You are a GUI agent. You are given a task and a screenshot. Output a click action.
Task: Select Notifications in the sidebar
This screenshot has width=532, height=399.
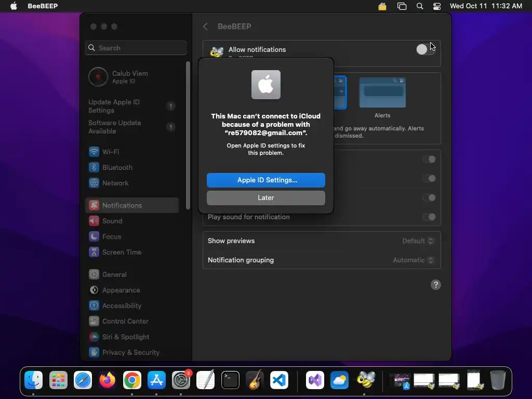point(132,205)
